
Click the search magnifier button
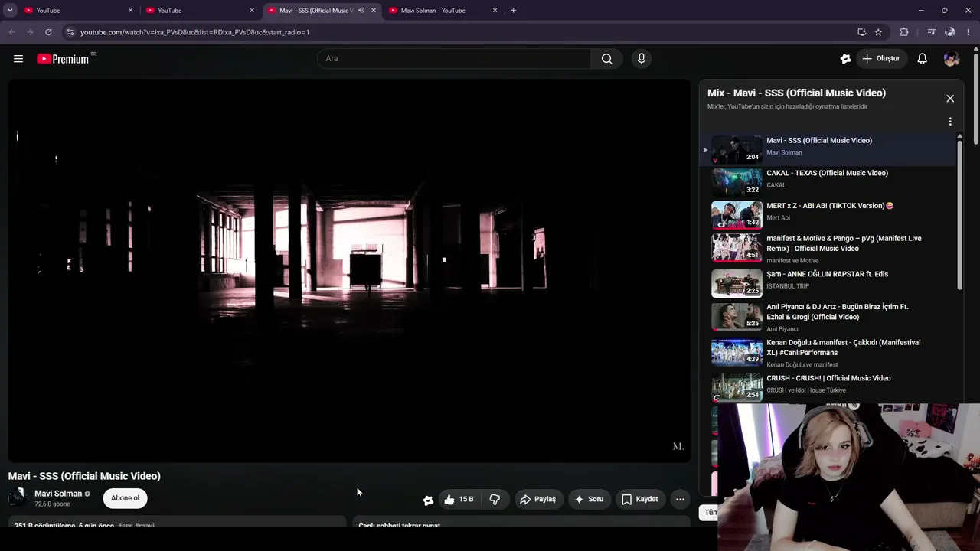[x=606, y=59]
